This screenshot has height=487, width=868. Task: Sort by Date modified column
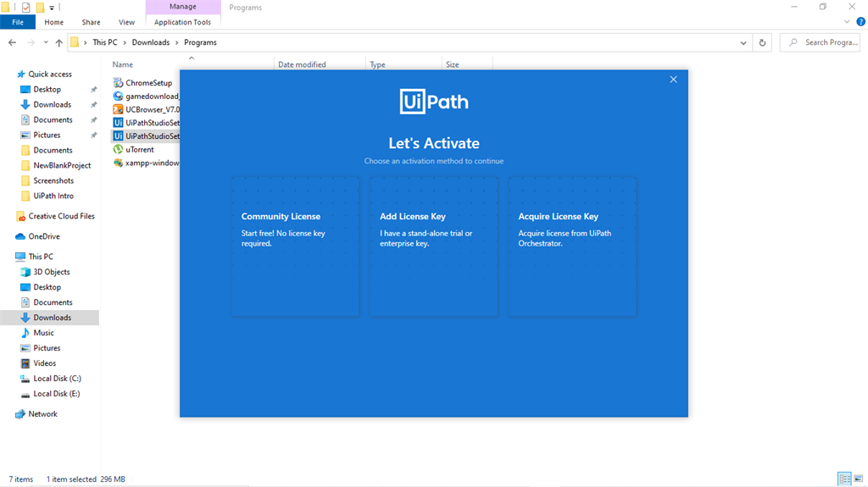(x=302, y=64)
